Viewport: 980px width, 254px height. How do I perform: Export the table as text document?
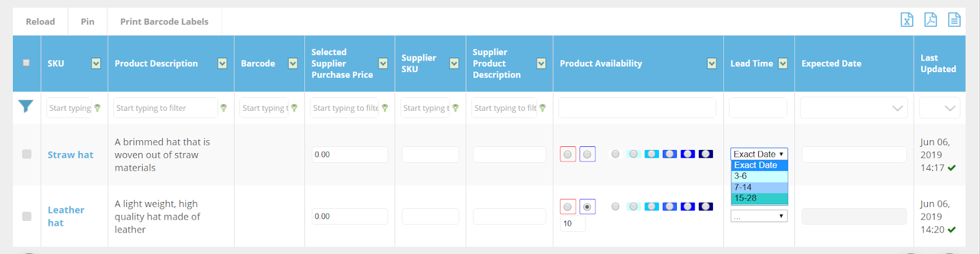point(954,20)
